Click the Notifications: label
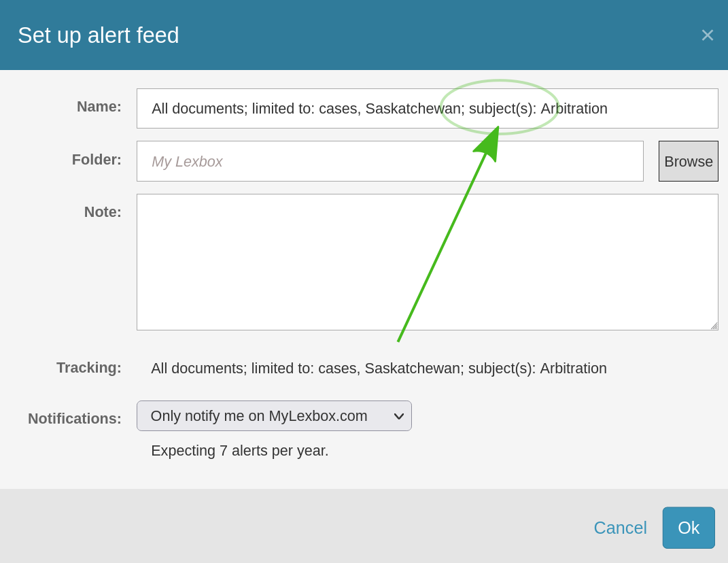 coord(75,419)
